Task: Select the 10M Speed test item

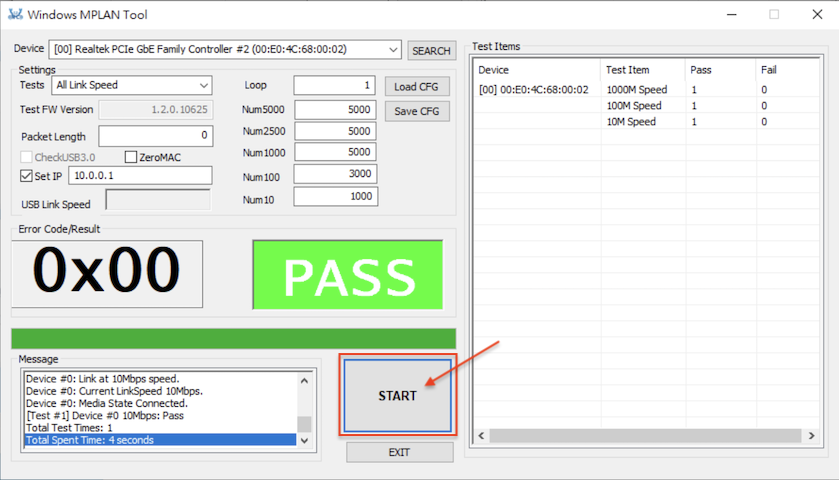Action: pos(631,122)
